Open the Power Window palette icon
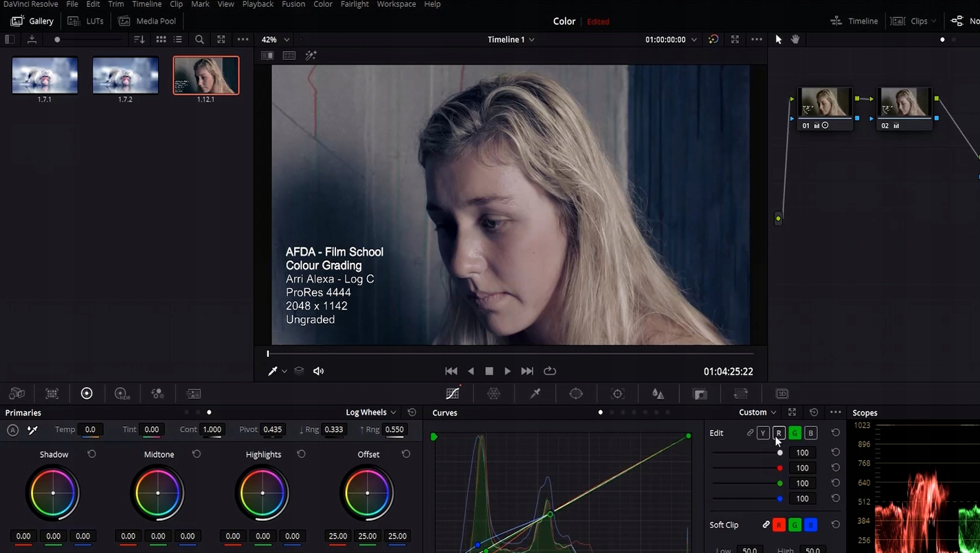Image resolution: width=980 pixels, height=553 pixels. 576,393
